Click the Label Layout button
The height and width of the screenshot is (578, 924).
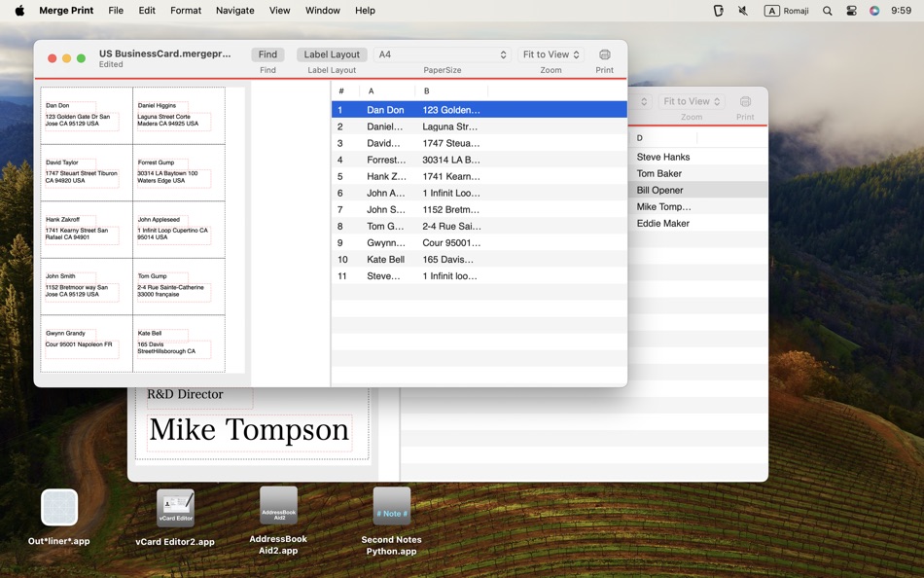coord(331,54)
